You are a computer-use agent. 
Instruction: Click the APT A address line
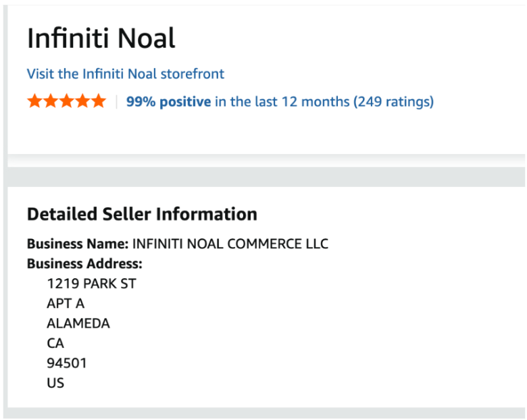[66, 304]
